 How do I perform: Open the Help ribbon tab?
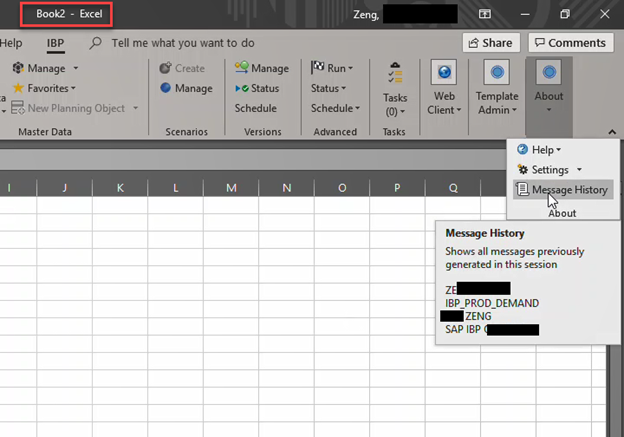coord(11,43)
